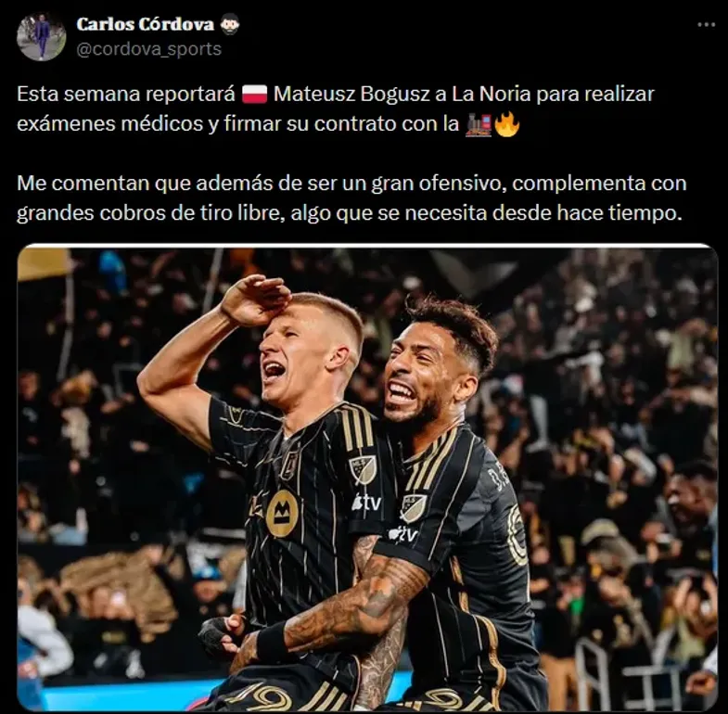
Task: Open the attached photo of celebrating players
Action: [x=367, y=477]
